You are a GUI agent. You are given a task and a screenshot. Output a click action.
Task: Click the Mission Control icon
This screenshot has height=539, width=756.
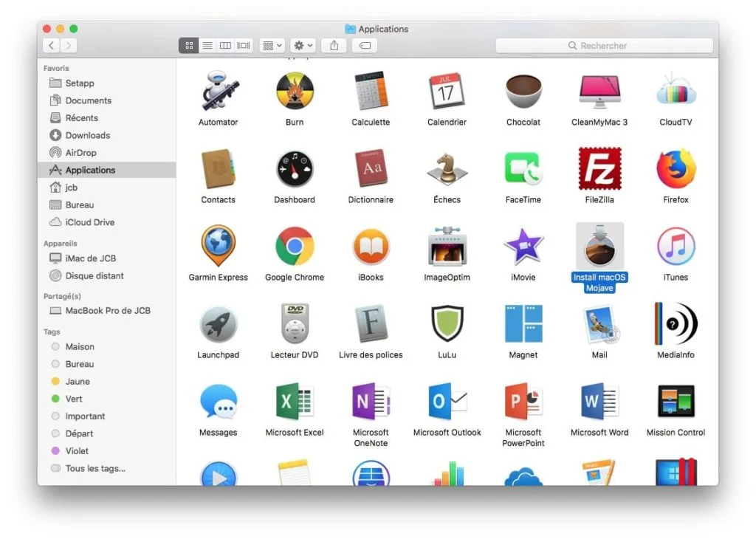(x=676, y=401)
